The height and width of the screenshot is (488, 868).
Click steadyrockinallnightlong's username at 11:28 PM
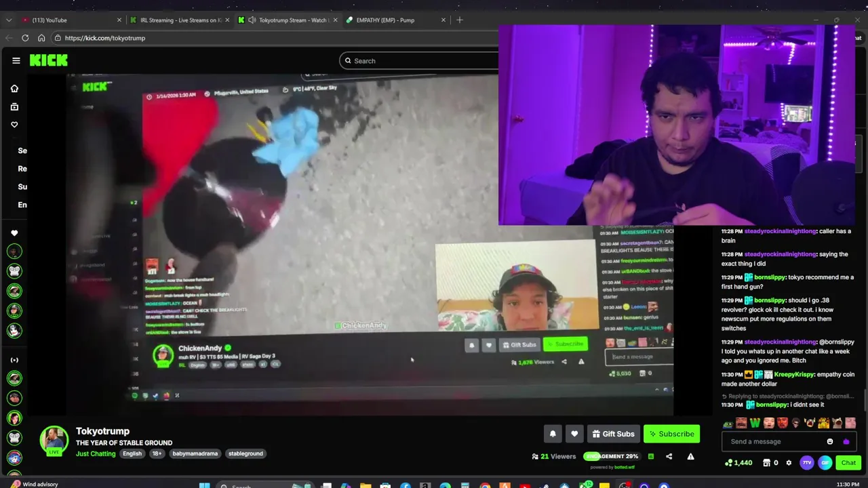[x=780, y=231]
